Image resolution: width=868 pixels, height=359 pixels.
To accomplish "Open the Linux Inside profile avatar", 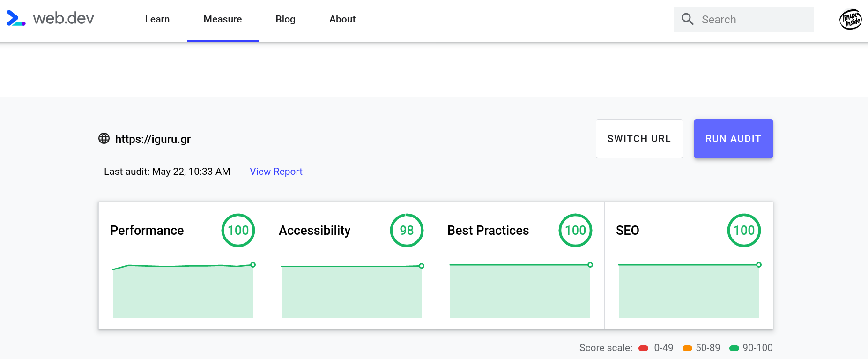I will pyautogui.click(x=851, y=19).
